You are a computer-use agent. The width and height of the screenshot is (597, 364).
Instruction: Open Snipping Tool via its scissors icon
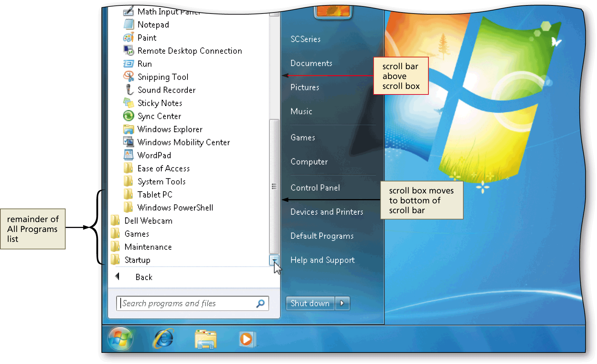pyautogui.click(x=128, y=77)
